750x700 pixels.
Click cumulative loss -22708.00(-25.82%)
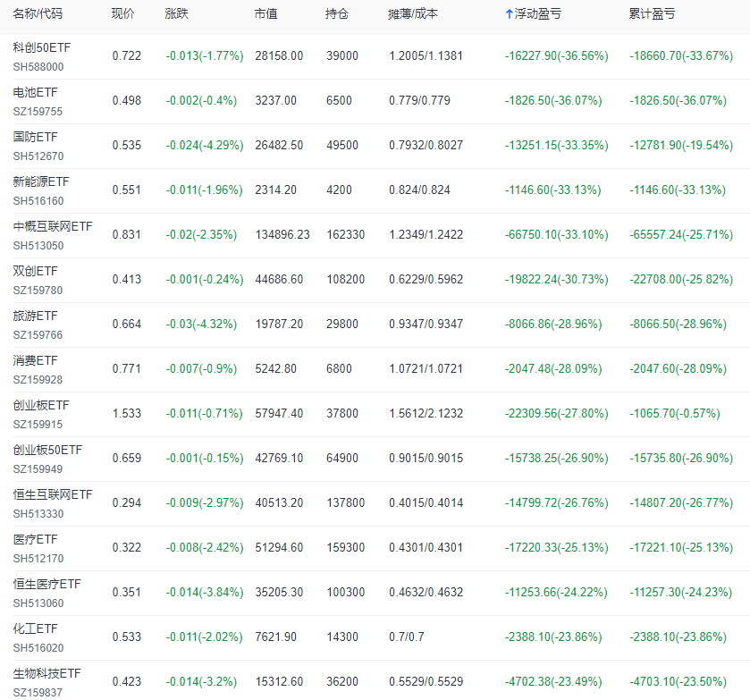[x=681, y=280]
